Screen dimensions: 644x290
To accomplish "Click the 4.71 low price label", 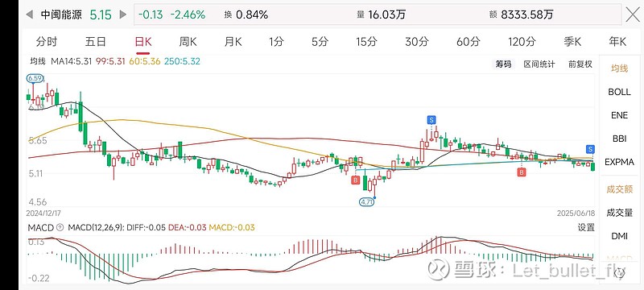I will click(366, 201).
